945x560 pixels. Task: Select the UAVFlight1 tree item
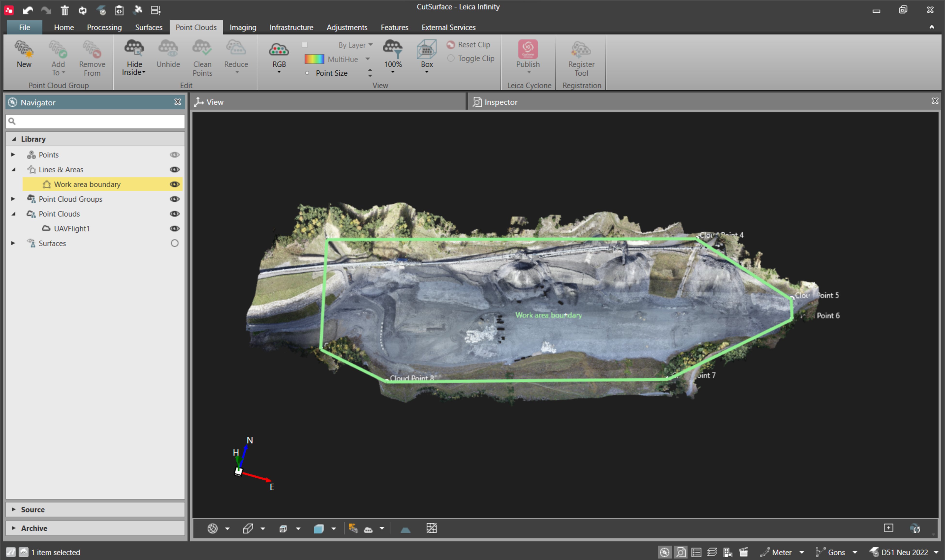coord(72,228)
